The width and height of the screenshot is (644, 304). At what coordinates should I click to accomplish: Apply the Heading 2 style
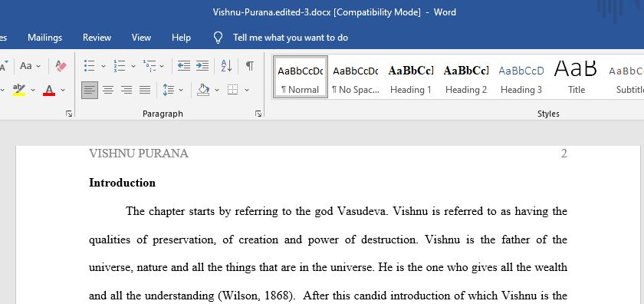point(466,77)
